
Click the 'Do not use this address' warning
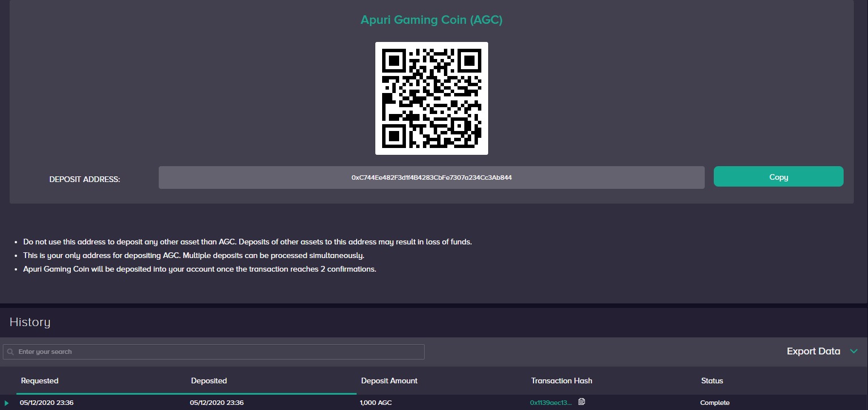point(247,242)
